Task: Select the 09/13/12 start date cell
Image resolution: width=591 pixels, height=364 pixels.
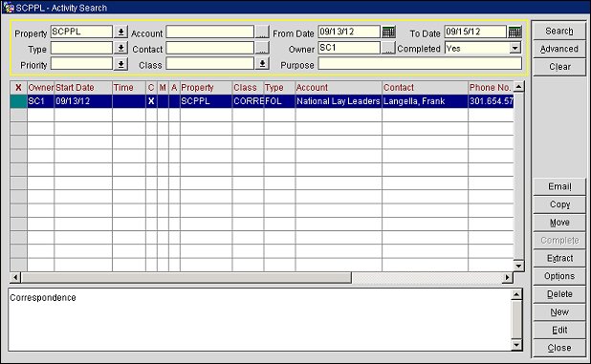Action: click(83, 101)
